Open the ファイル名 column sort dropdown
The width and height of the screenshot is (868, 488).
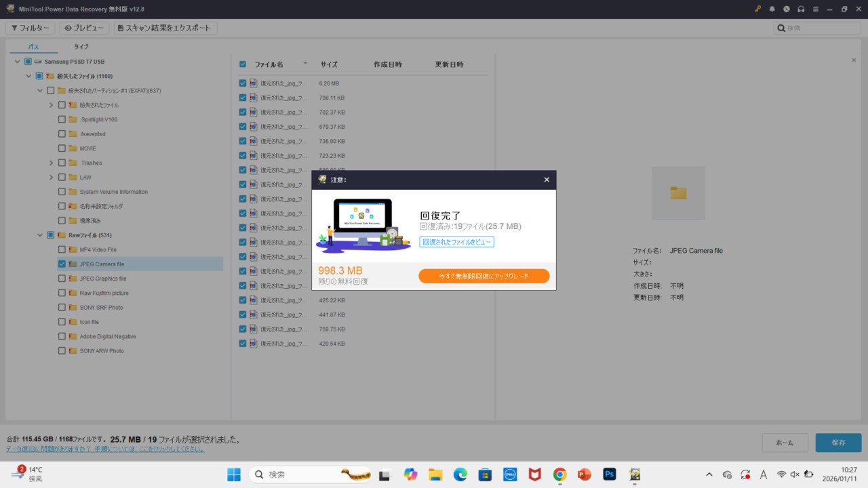pyautogui.click(x=305, y=64)
